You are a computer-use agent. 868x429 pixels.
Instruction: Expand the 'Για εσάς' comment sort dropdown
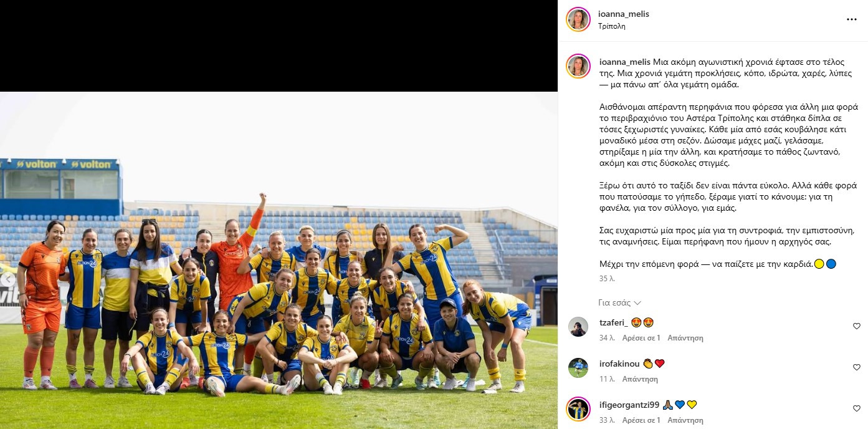point(619,303)
